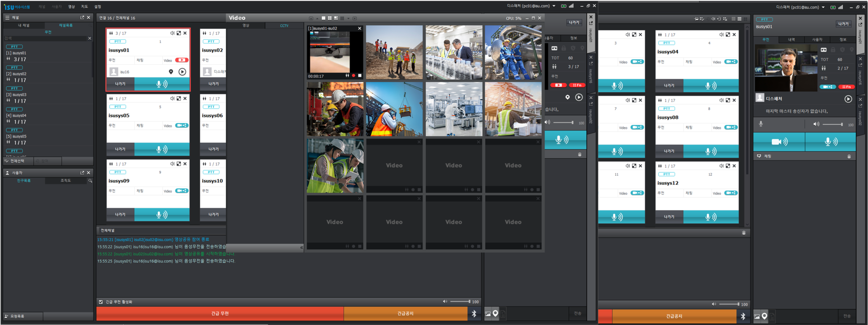The width and height of the screenshot is (868, 325).
Task: Click the play icon next to isu16
Action: pos(182,72)
